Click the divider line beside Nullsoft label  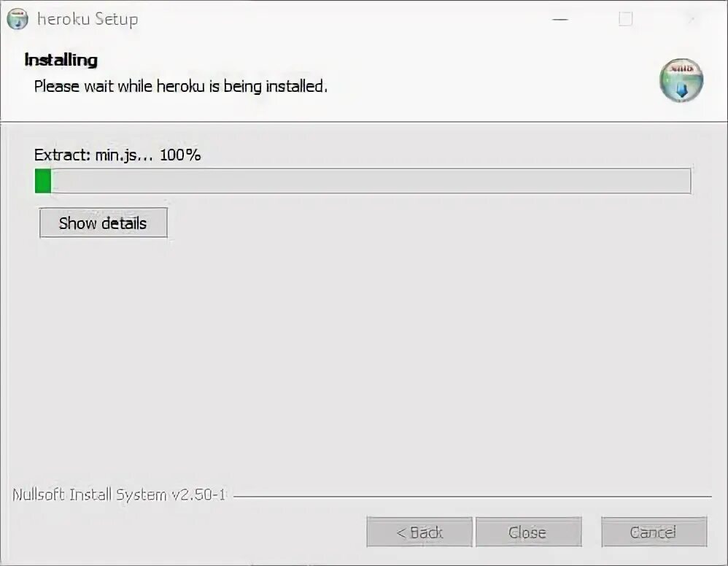(x=472, y=497)
